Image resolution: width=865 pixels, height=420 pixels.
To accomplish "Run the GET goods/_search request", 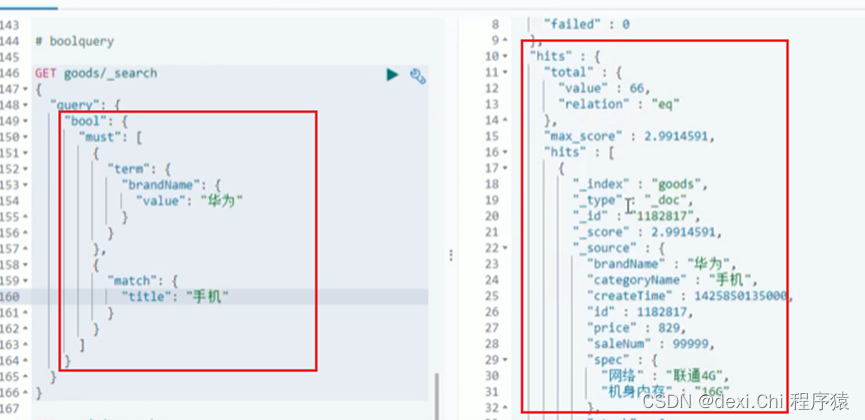I will click(392, 75).
